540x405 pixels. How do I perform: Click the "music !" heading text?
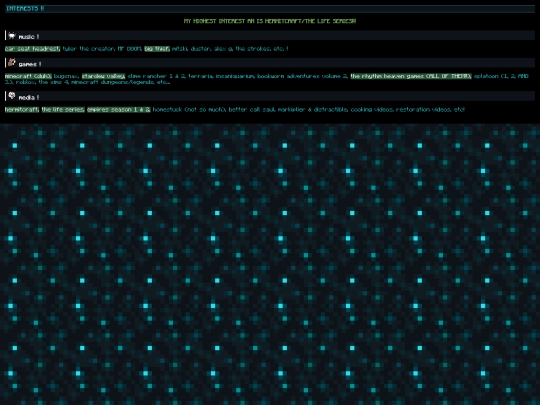tap(29, 37)
